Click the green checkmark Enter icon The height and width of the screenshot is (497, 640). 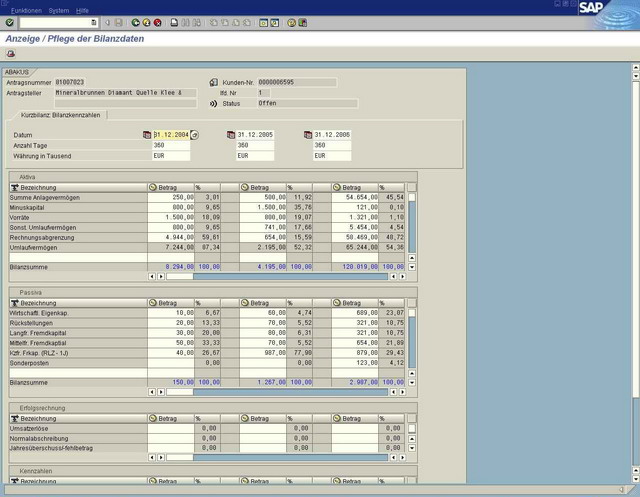(x=9, y=22)
